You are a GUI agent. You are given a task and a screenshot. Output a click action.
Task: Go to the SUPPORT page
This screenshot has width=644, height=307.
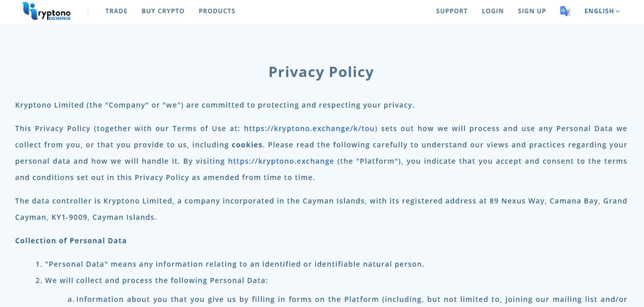[452, 11]
